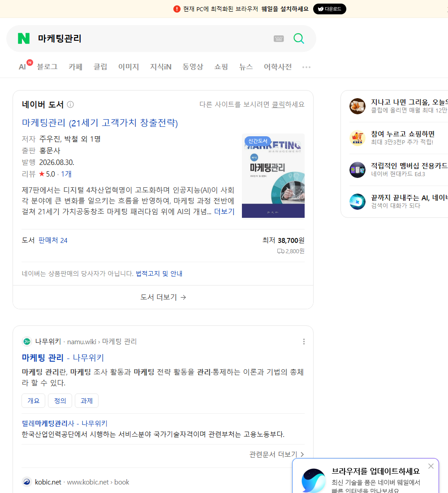Image resolution: width=448 pixels, height=493 pixels.
Task: Click the 개요 section chip
Action: [33, 401]
